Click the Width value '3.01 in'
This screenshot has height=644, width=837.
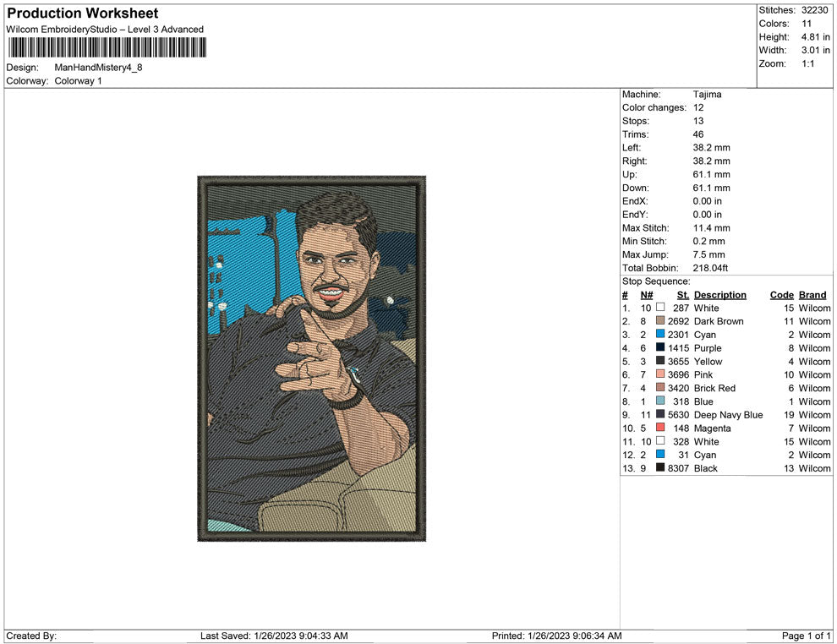[x=815, y=50]
